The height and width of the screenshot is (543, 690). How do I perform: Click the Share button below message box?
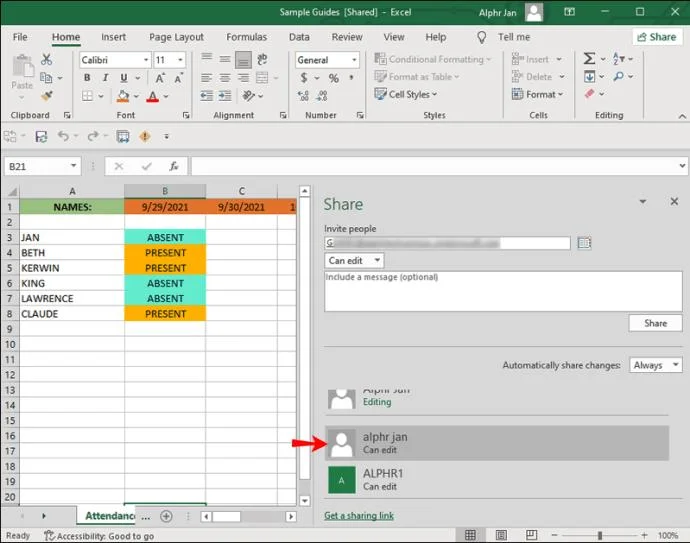point(655,323)
